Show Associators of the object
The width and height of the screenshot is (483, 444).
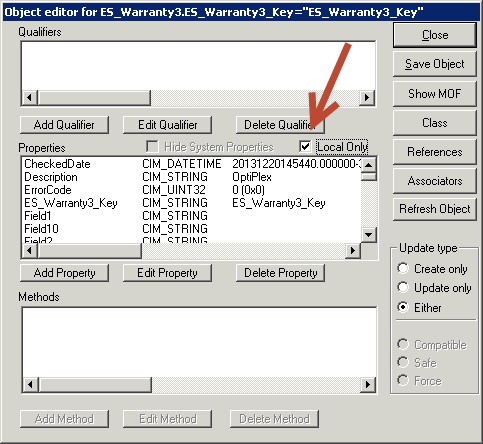435,181
